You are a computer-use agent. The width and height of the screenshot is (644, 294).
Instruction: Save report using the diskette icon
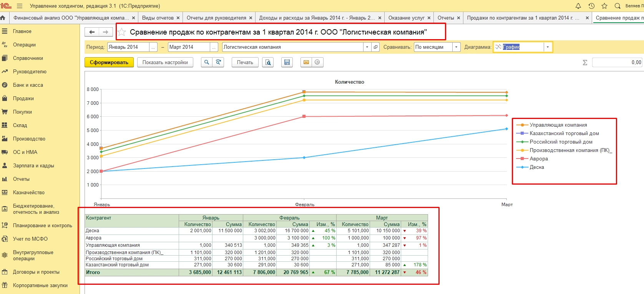pos(287,62)
